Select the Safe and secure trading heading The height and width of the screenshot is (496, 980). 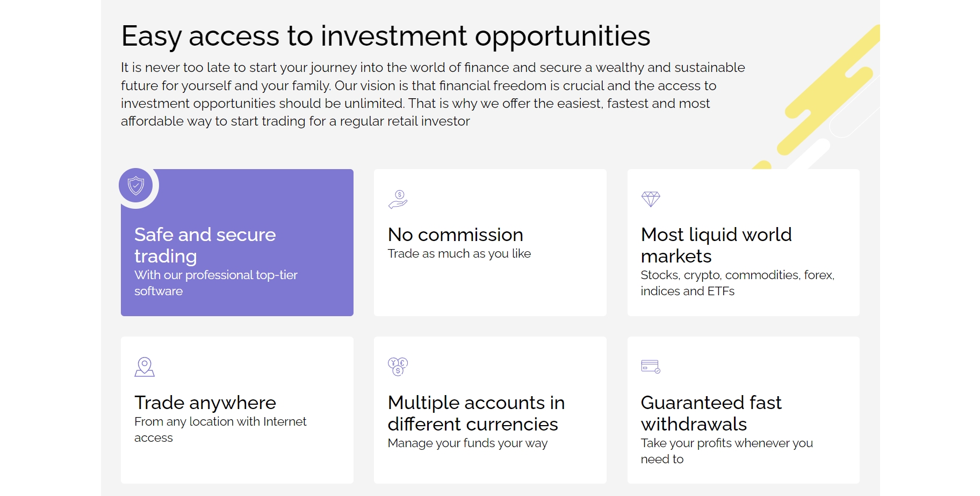click(205, 245)
